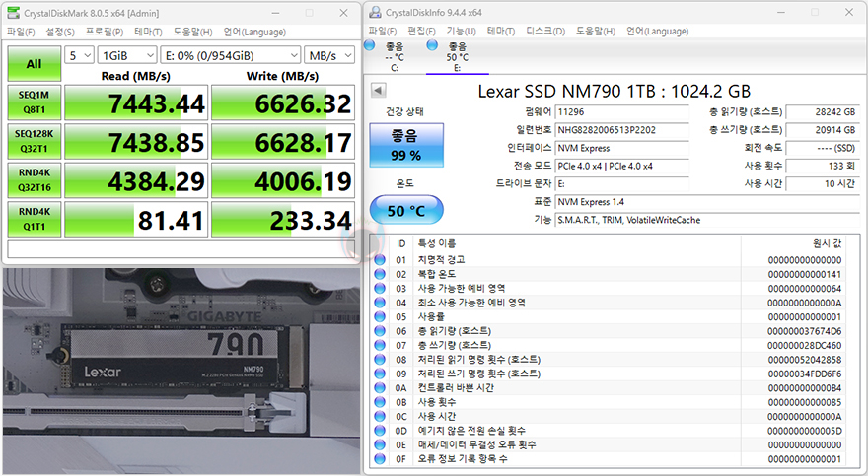Click the previous disk arrow button
868x476 pixels.
pos(379,90)
